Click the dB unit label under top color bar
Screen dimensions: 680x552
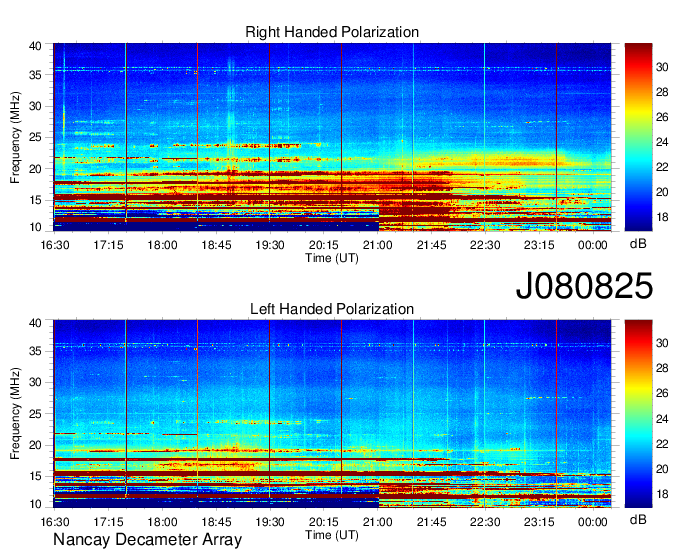coord(638,244)
